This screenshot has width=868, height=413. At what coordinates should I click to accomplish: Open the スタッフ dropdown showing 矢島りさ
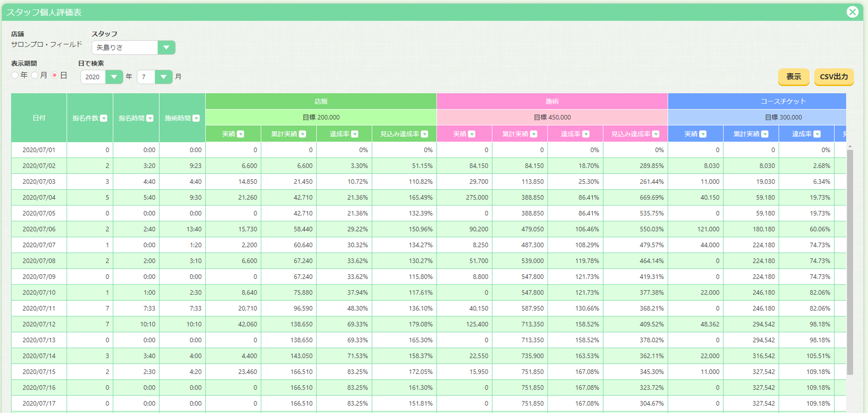[x=133, y=47]
